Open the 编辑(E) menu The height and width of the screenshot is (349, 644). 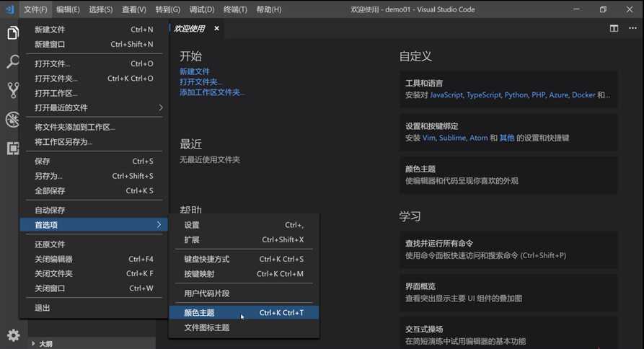(x=68, y=9)
